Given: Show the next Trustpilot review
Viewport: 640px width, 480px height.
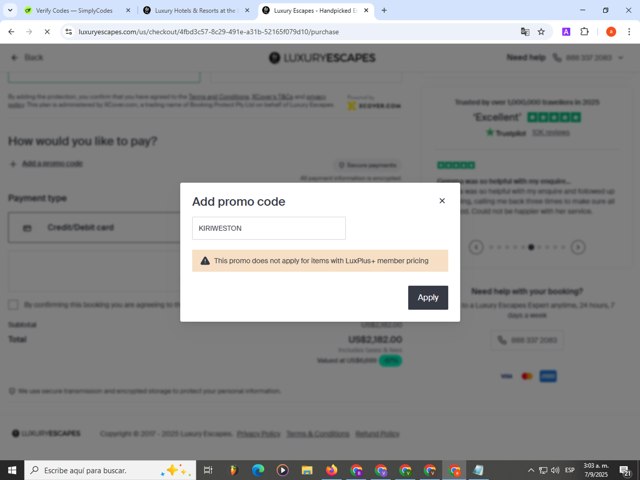Looking at the screenshot, I should pyautogui.click(x=578, y=247).
